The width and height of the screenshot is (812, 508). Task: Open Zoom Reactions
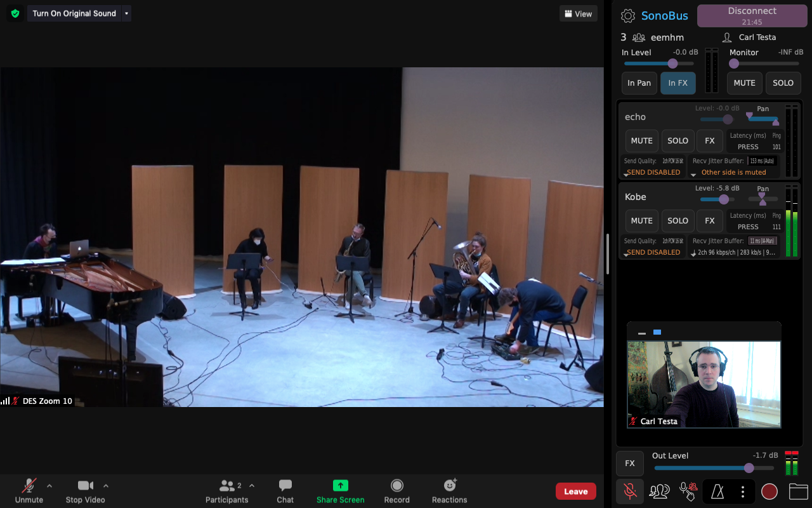449,491
